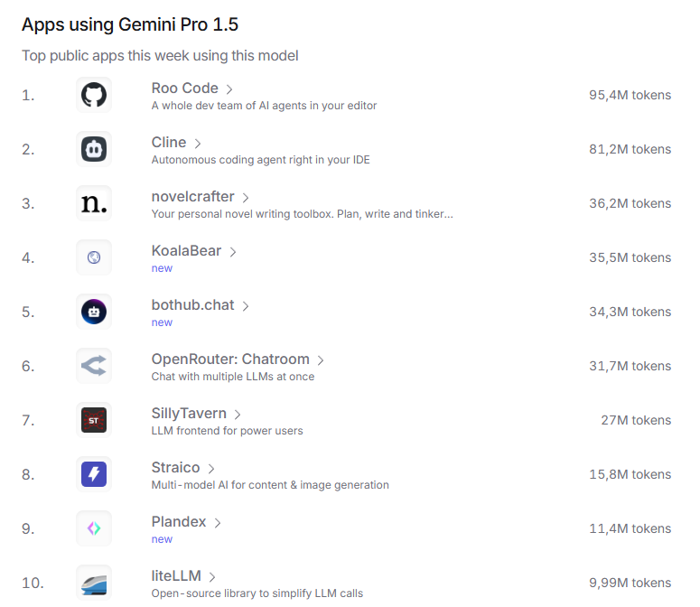Open the chevron next to SillyTavern
The width and height of the screenshot is (700, 607).
point(238,415)
